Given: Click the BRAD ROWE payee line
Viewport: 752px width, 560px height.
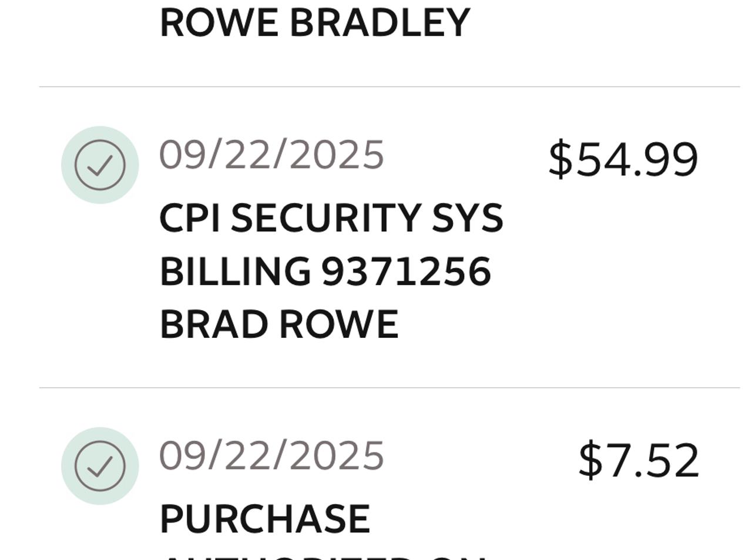Looking at the screenshot, I should (x=279, y=324).
